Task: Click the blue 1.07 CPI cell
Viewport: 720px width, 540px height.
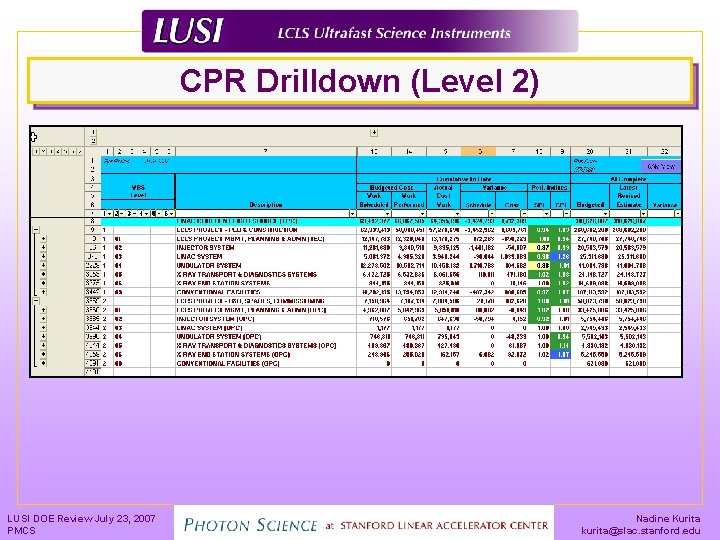Action: (561, 354)
